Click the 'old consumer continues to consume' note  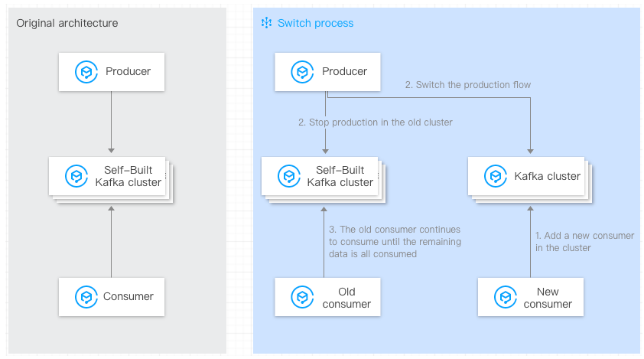pyautogui.click(x=395, y=241)
